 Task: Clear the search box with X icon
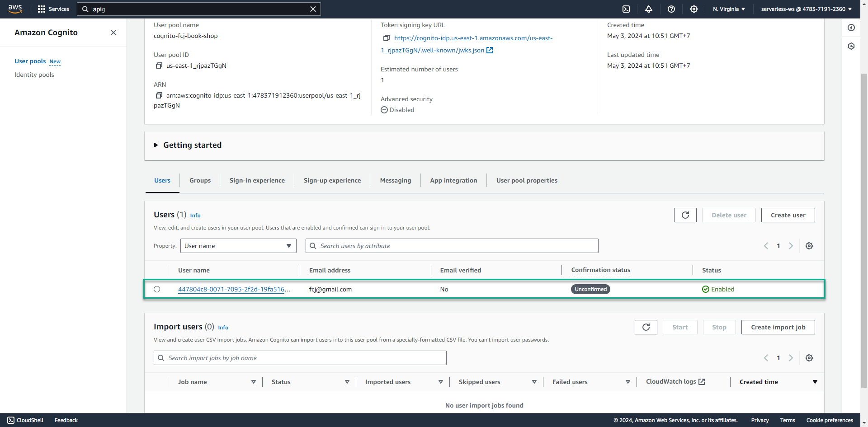tap(313, 9)
